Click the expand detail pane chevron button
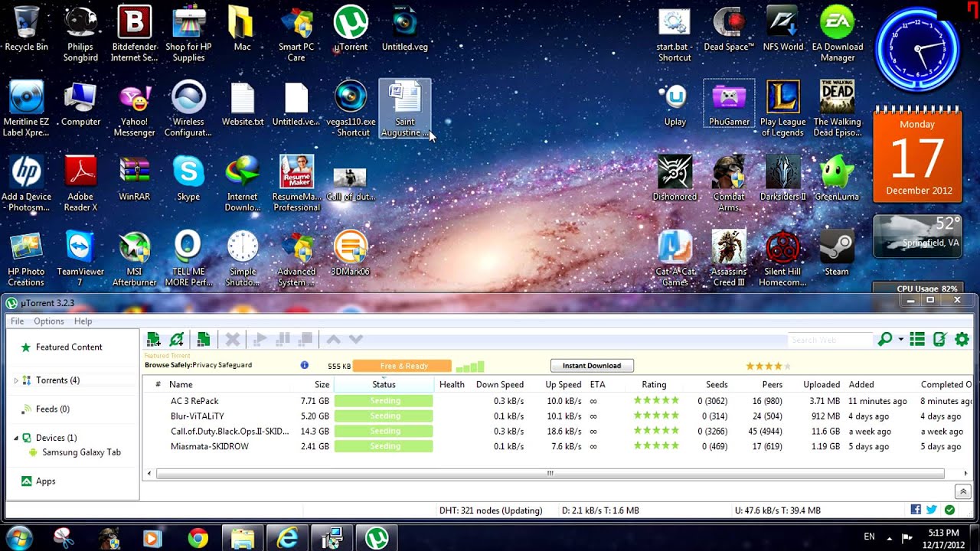 click(x=963, y=491)
